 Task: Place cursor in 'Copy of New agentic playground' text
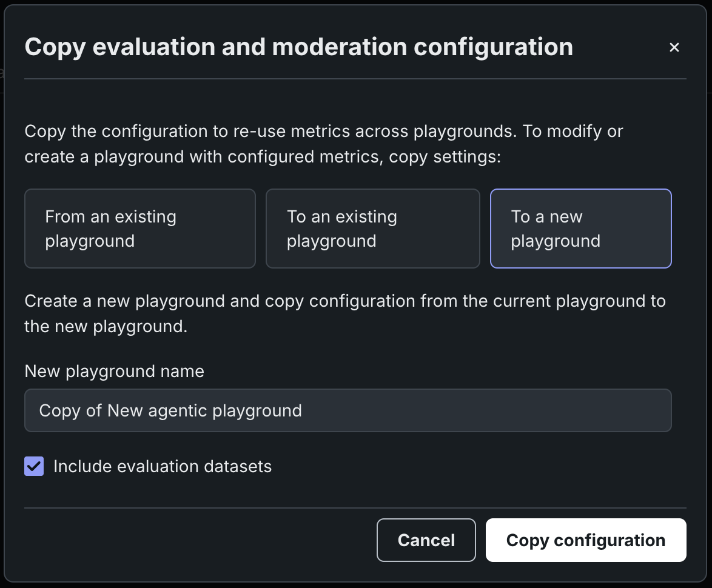[x=170, y=410]
